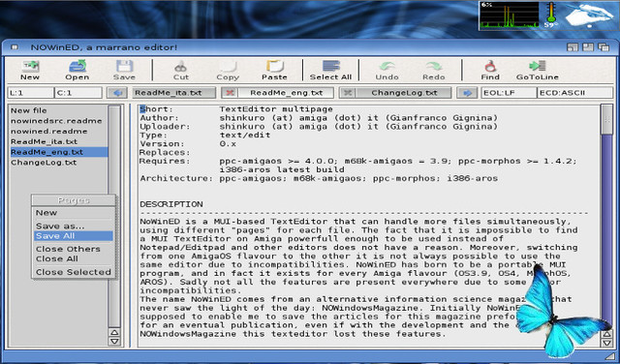Open a file with the Open icon
Viewport: 620px width, 364px height.
[77, 70]
